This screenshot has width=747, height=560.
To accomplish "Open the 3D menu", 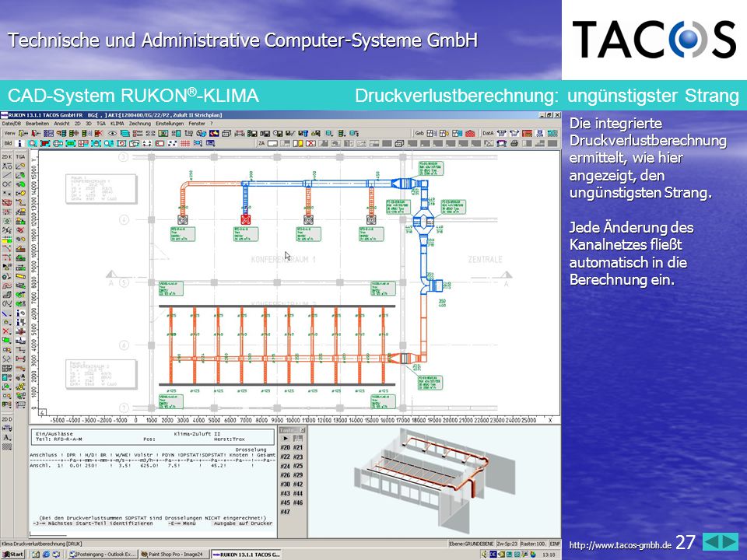I will pyautogui.click(x=89, y=124).
